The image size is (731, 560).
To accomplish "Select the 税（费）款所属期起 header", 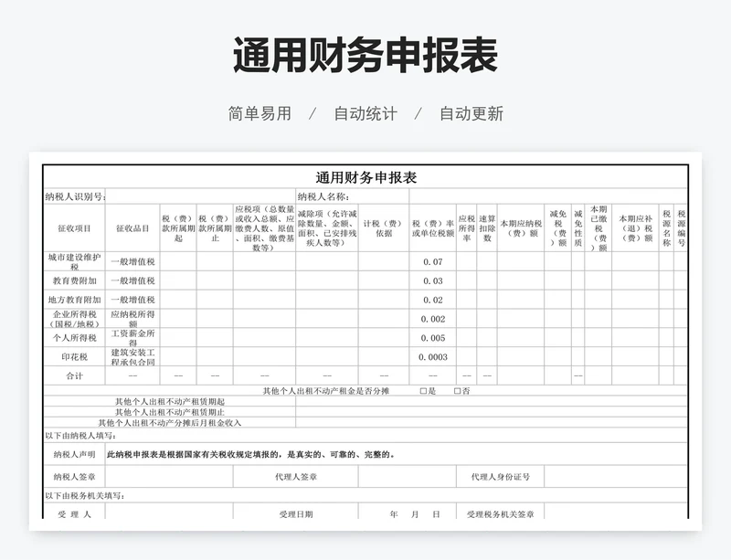I will (x=178, y=228).
